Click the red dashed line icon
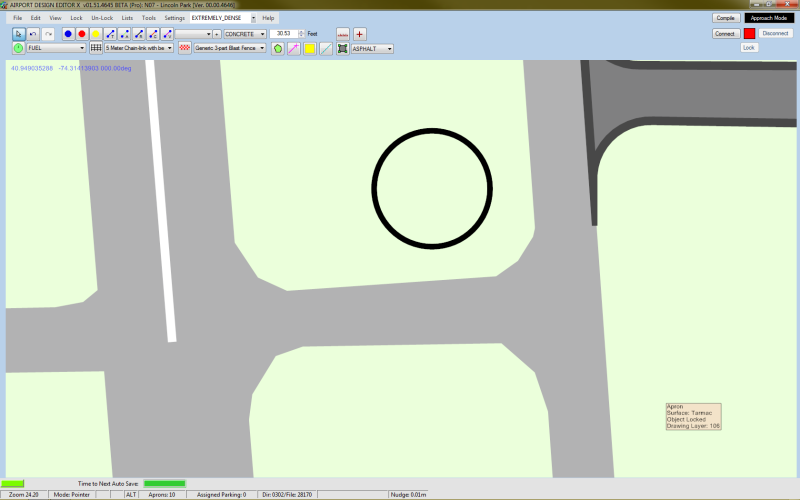This screenshot has width=800, height=500. click(x=343, y=34)
